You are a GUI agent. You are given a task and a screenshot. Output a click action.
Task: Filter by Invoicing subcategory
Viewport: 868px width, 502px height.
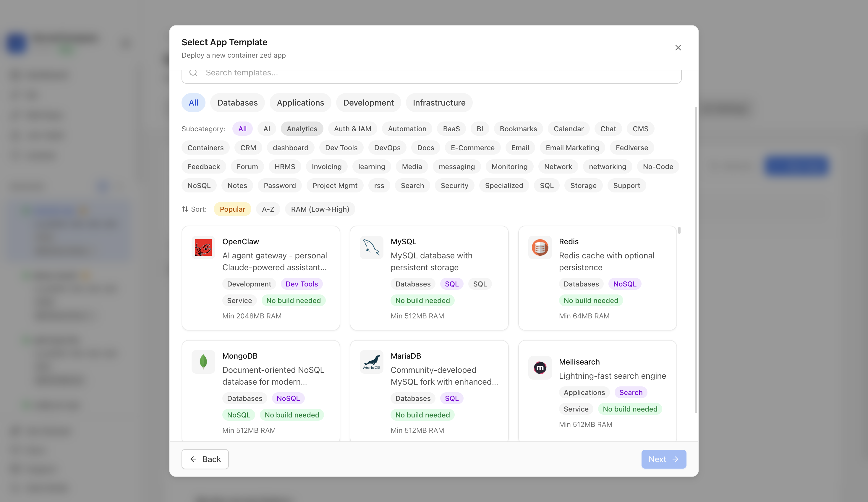pos(326,166)
